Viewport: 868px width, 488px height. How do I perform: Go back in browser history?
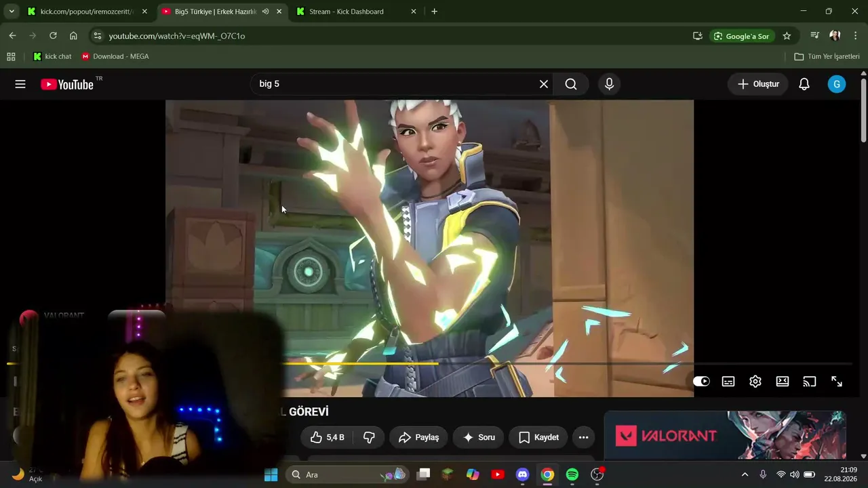click(12, 36)
